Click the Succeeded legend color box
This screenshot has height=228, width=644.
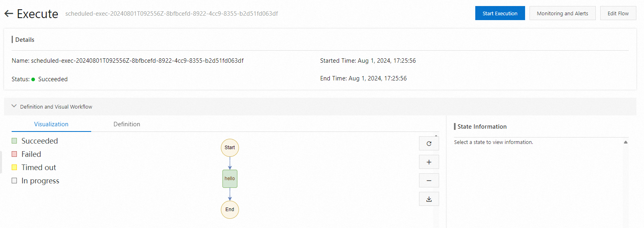tap(14, 141)
